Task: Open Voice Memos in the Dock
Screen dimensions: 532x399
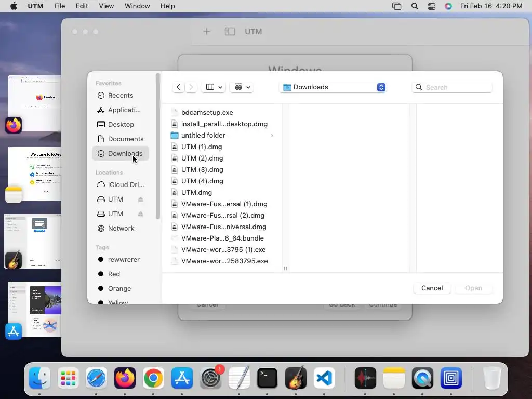Action: (365, 378)
